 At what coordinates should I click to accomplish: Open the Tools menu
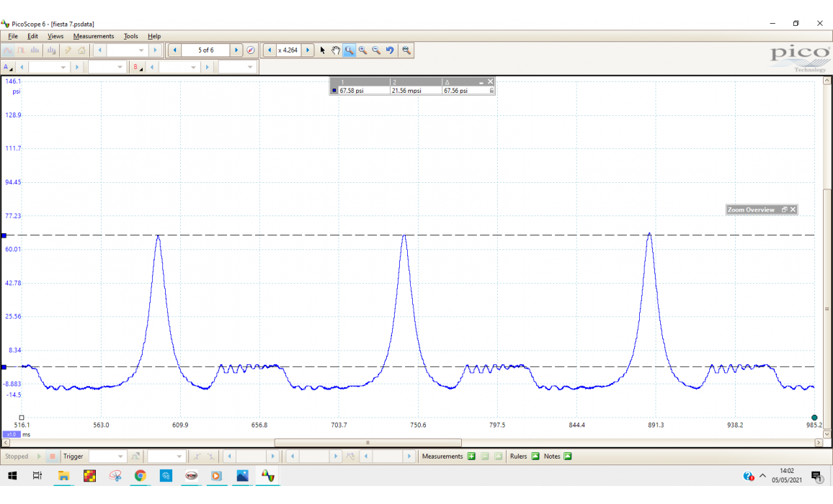[130, 36]
